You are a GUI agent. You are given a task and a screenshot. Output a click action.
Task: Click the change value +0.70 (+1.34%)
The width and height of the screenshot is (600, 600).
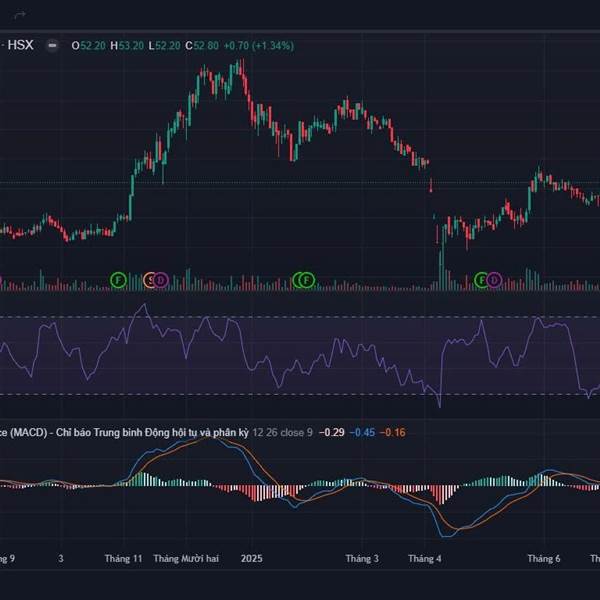click(x=259, y=46)
